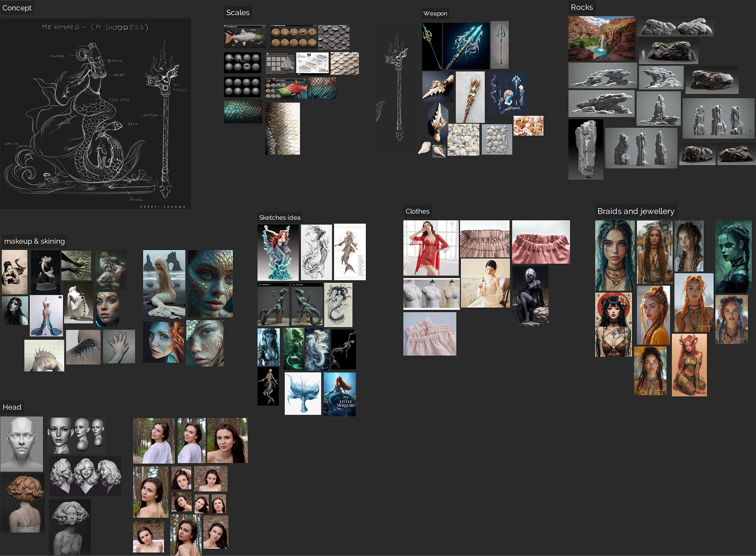Select the glowing blue trident artwork

466,46
